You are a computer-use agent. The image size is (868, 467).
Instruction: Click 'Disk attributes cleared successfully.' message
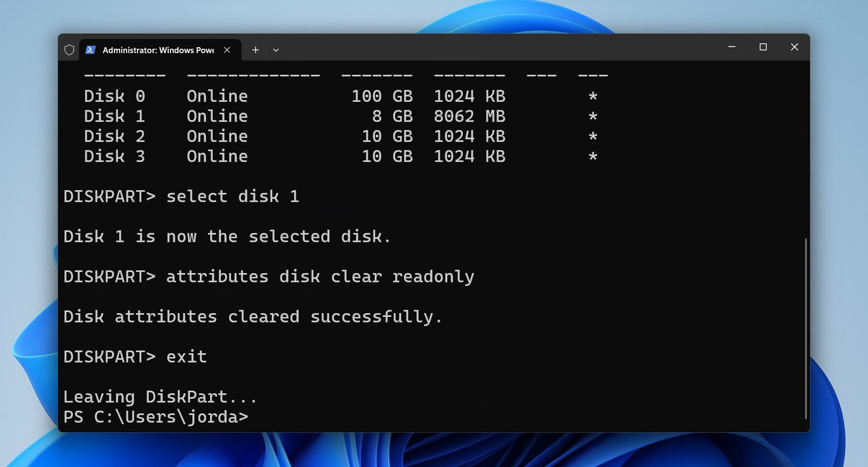(x=253, y=316)
